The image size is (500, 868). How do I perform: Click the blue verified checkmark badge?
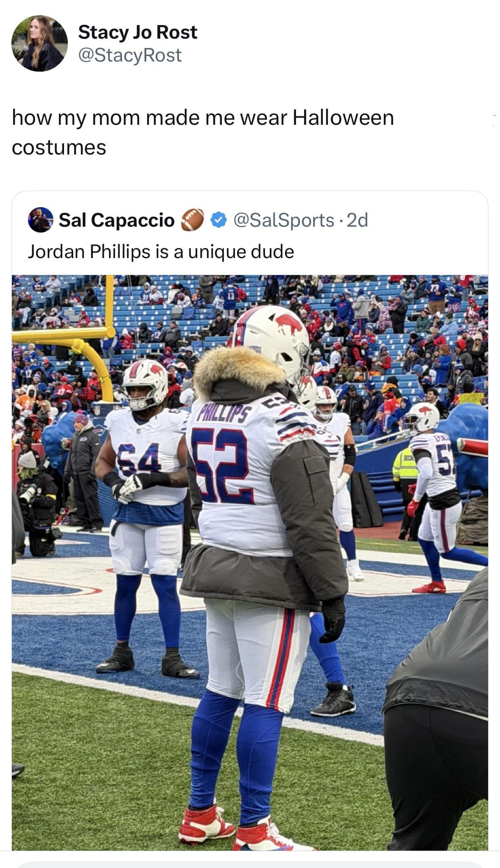pos(218,220)
